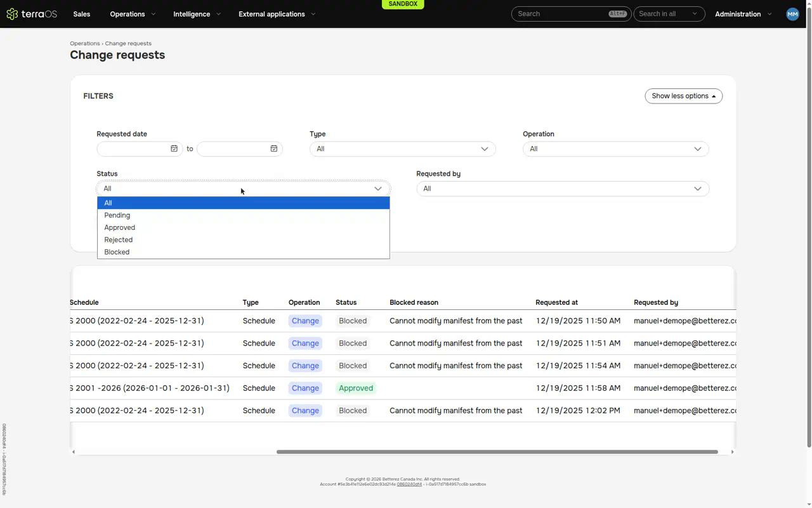Open the External applications menu

(277, 14)
